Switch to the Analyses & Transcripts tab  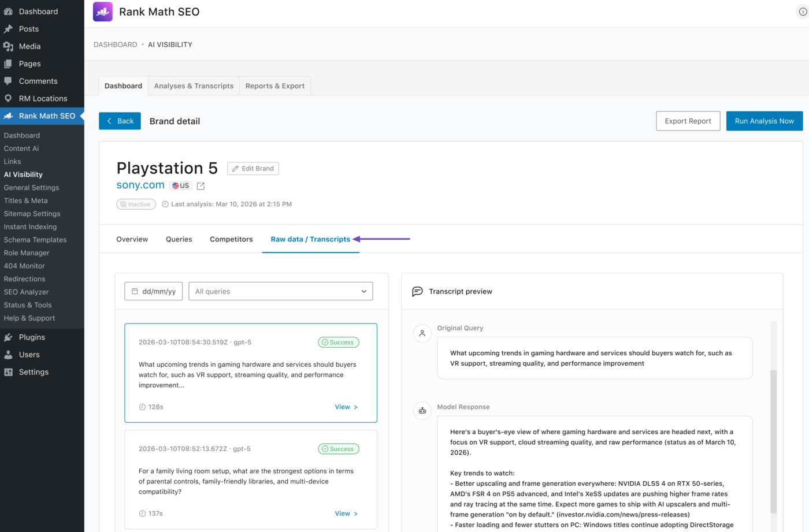[x=194, y=86]
